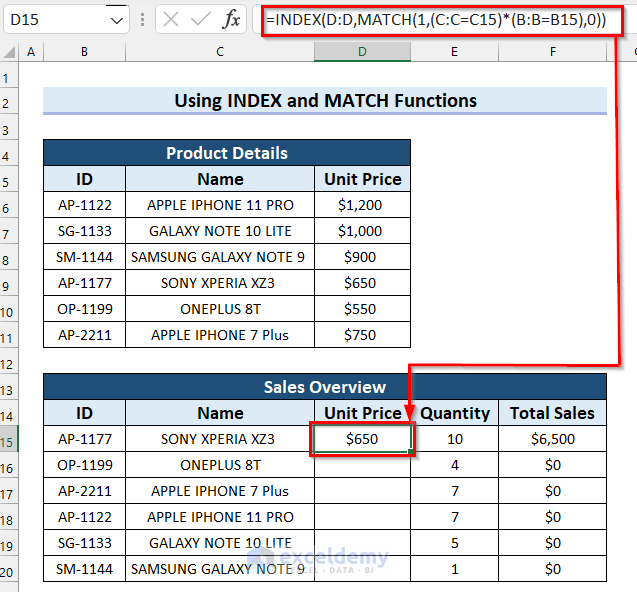
Task: Select cell AP-1122 in row 6
Action: tap(84, 205)
